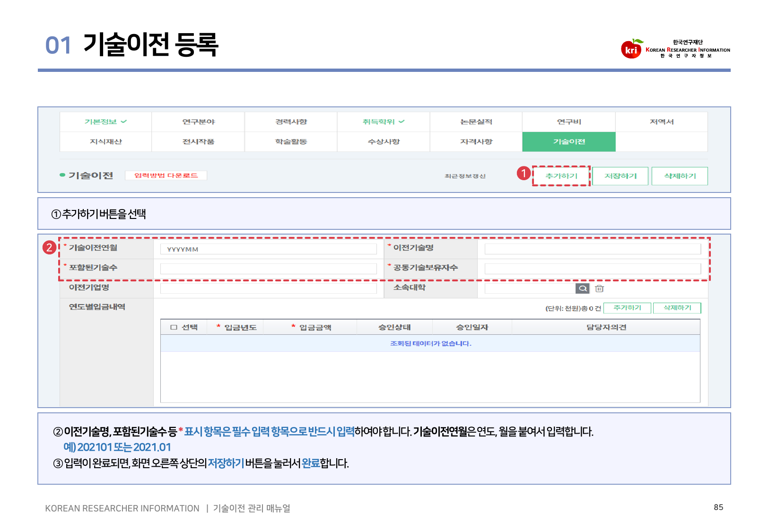Click the 기술이전연월 YYYYMM input field
Screen dimensions: 769x532
click(x=268, y=249)
